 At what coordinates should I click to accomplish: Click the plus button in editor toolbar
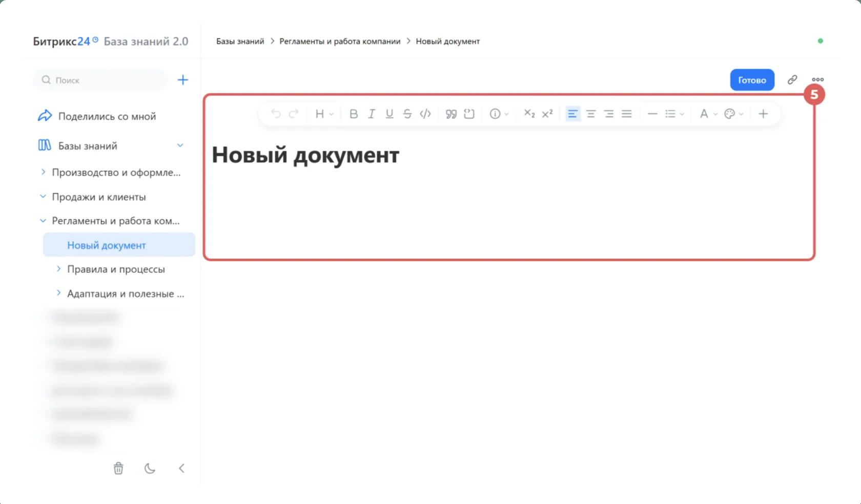tap(763, 114)
